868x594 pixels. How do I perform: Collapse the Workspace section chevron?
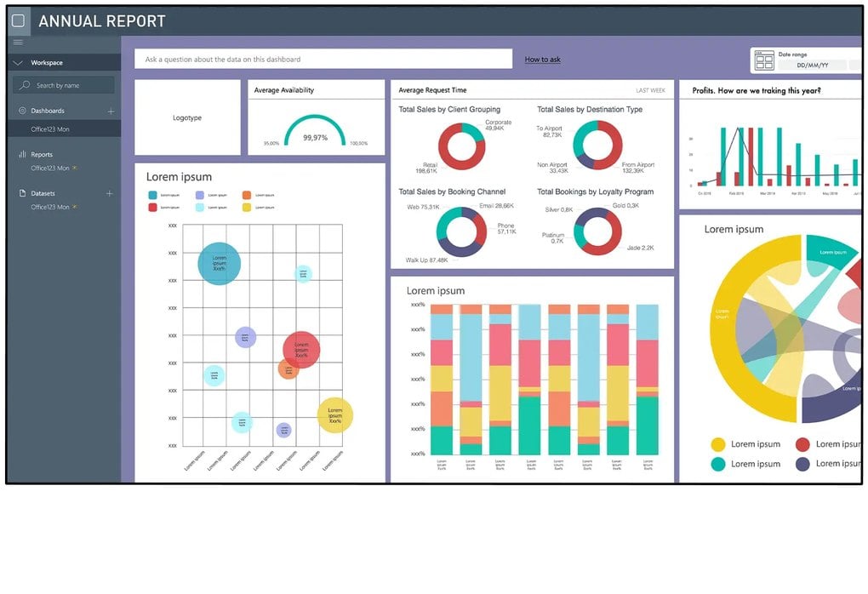pos(18,63)
